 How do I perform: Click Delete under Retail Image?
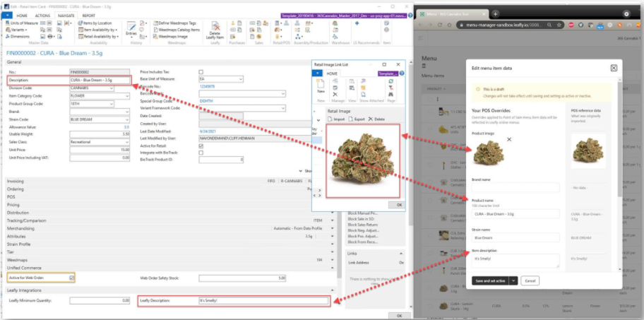coord(376,119)
